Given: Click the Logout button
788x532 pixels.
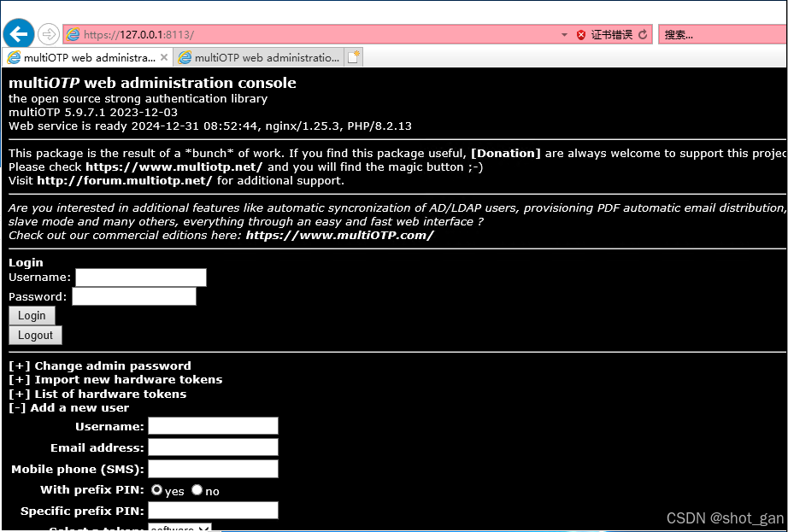Looking at the screenshot, I should tap(36, 336).
